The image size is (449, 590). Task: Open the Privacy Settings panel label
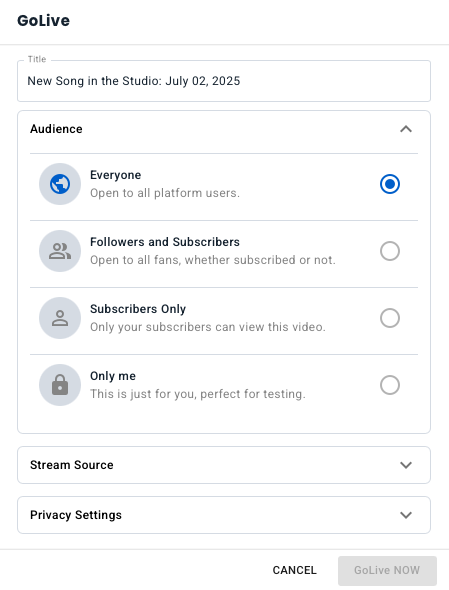point(76,515)
